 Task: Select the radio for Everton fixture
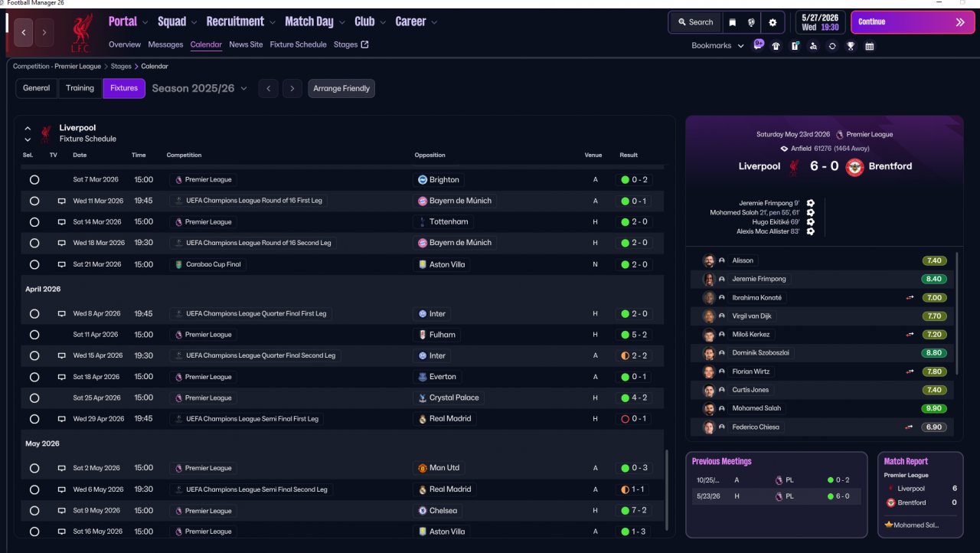click(x=34, y=377)
